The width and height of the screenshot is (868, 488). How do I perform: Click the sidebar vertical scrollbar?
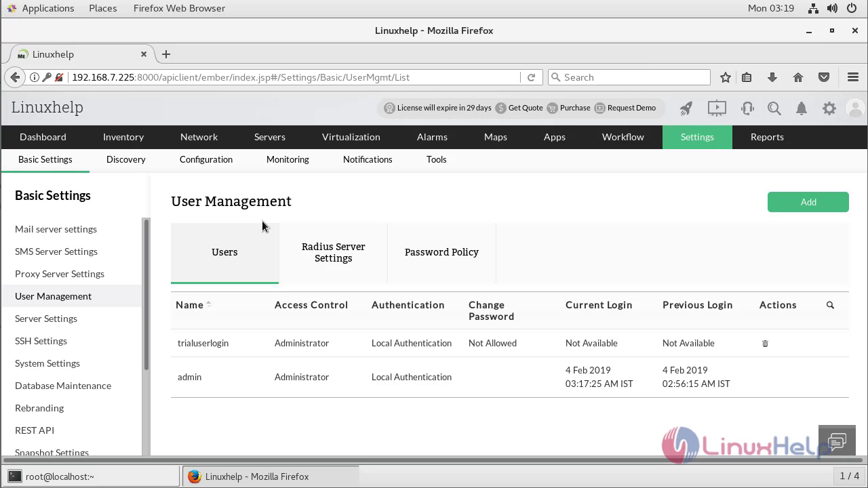[x=146, y=295]
